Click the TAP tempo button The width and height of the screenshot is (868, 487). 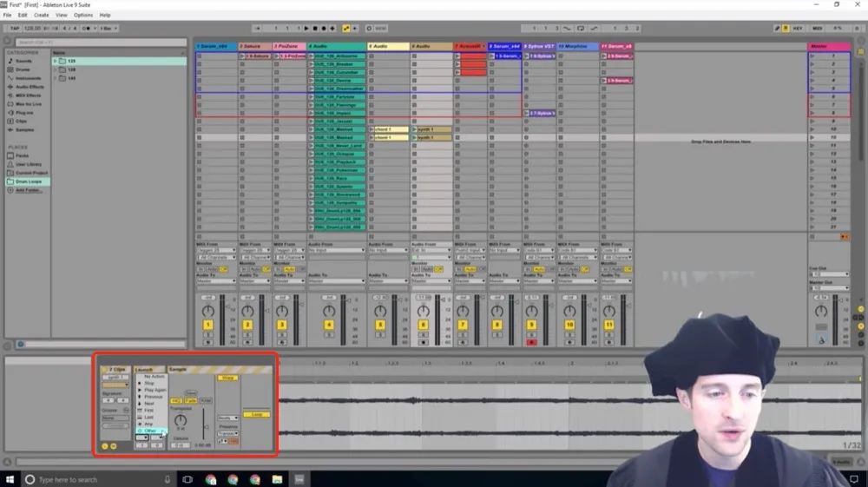[15, 29]
